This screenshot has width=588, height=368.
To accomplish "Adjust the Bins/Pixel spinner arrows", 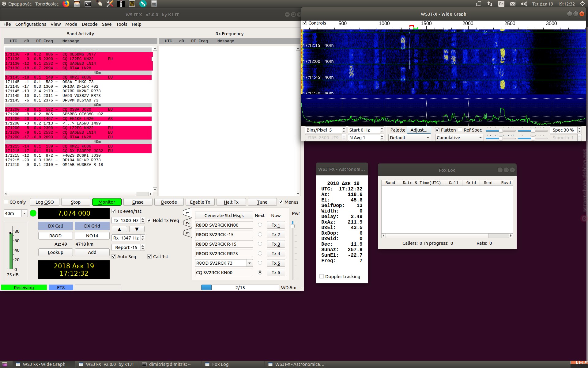I will (344, 130).
